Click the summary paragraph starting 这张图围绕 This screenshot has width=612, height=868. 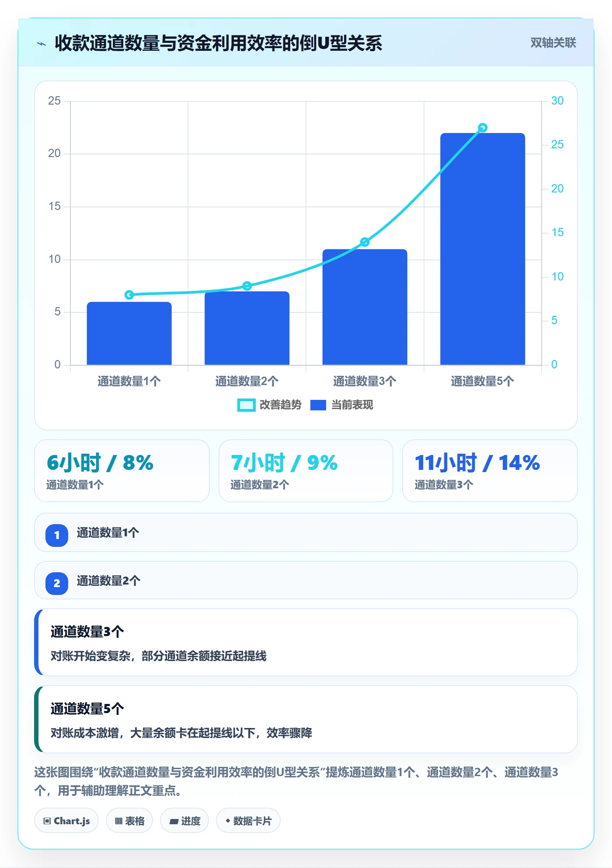click(296, 781)
